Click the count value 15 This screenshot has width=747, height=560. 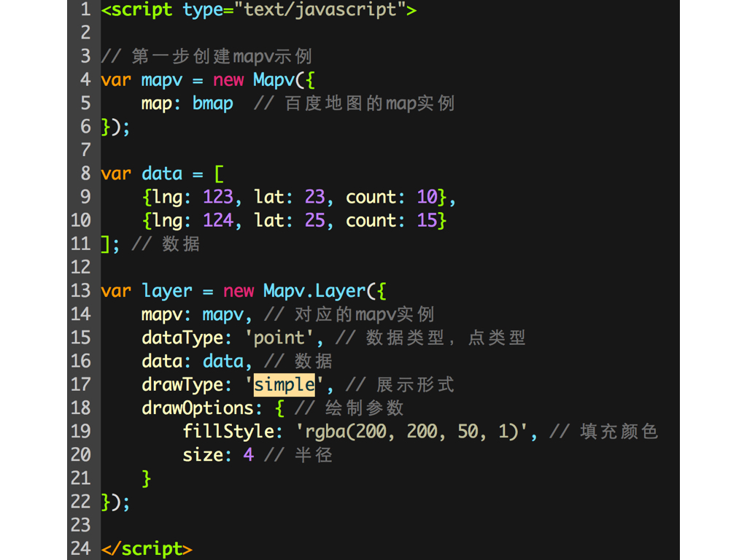(x=427, y=220)
